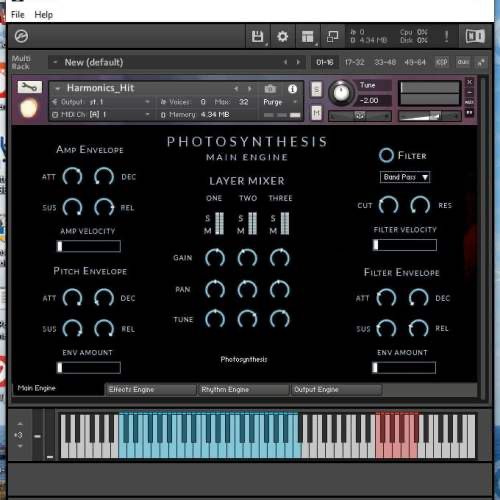Click the NI logo icon
Screen dimensions: 500x500
point(475,36)
